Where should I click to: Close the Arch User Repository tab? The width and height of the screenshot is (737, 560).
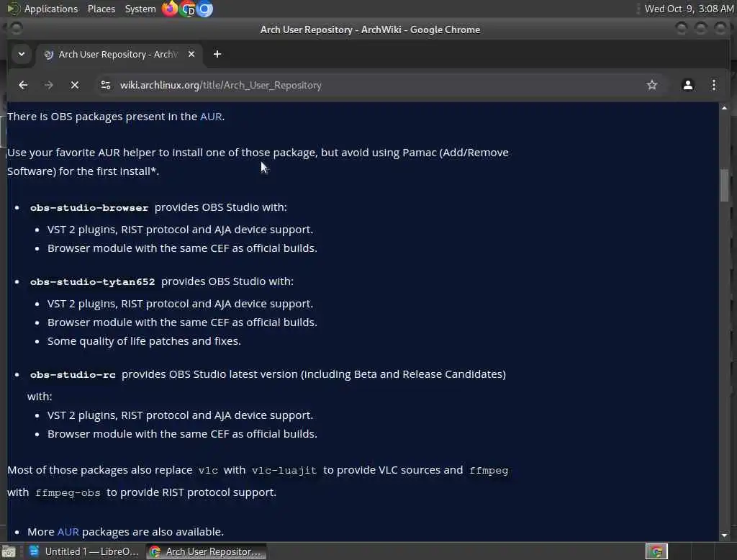point(191,54)
